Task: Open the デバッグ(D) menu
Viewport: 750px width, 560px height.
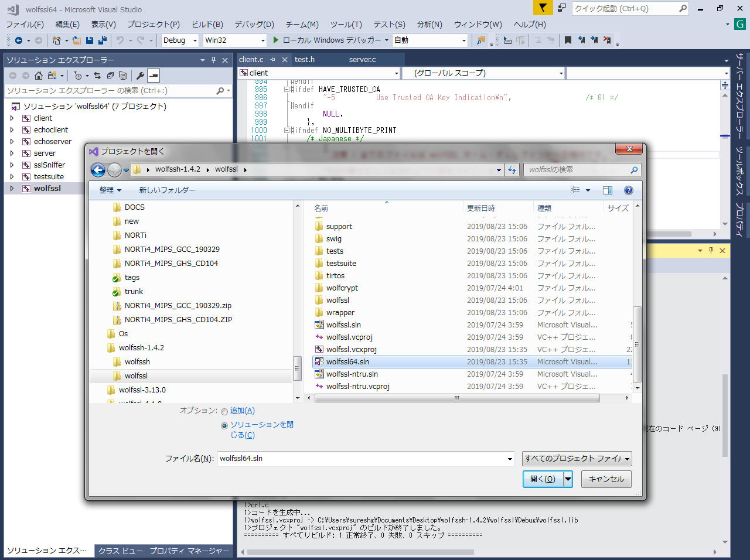Action: pyautogui.click(x=254, y=24)
